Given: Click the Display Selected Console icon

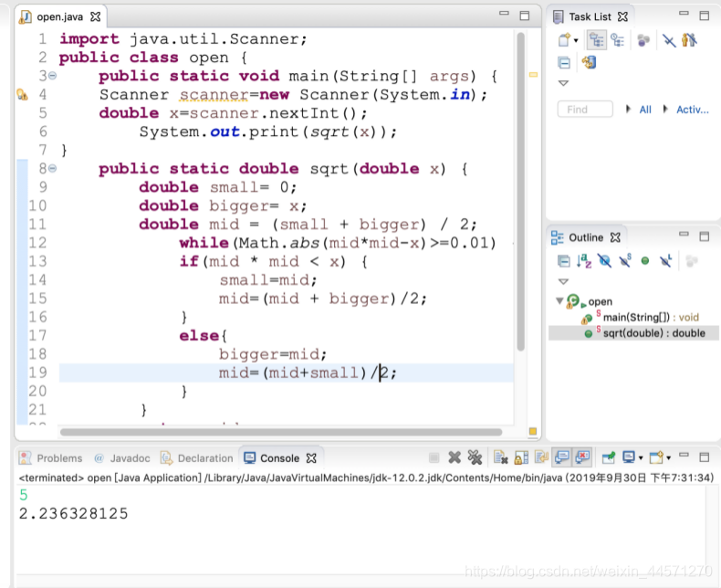Looking at the screenshot, I should (629, 457).
